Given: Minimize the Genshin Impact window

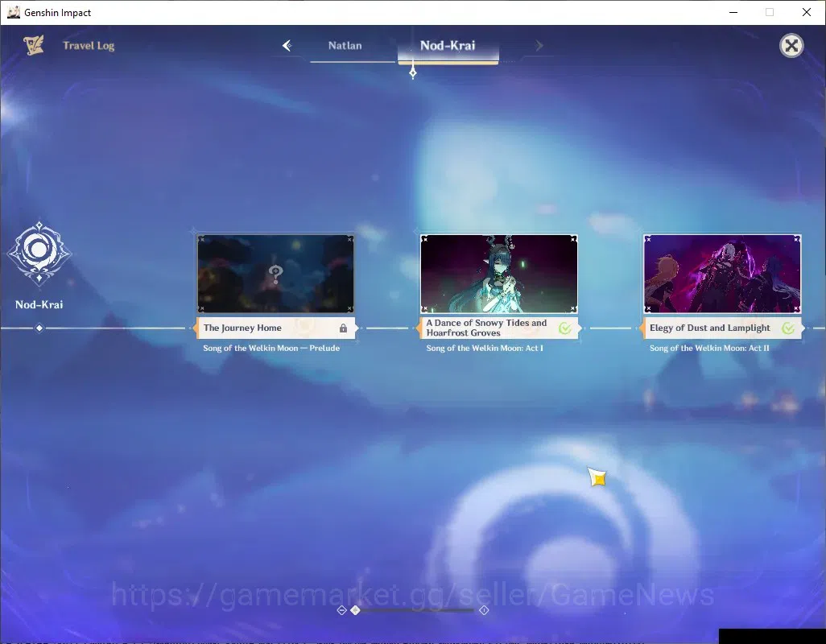Looking at the screenshot, I should point(733,12).
